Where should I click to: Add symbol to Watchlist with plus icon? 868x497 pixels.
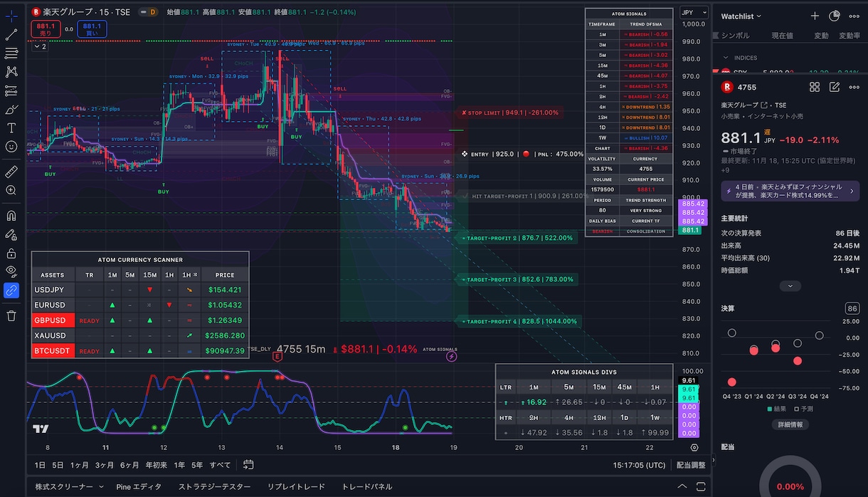(815, 16)
